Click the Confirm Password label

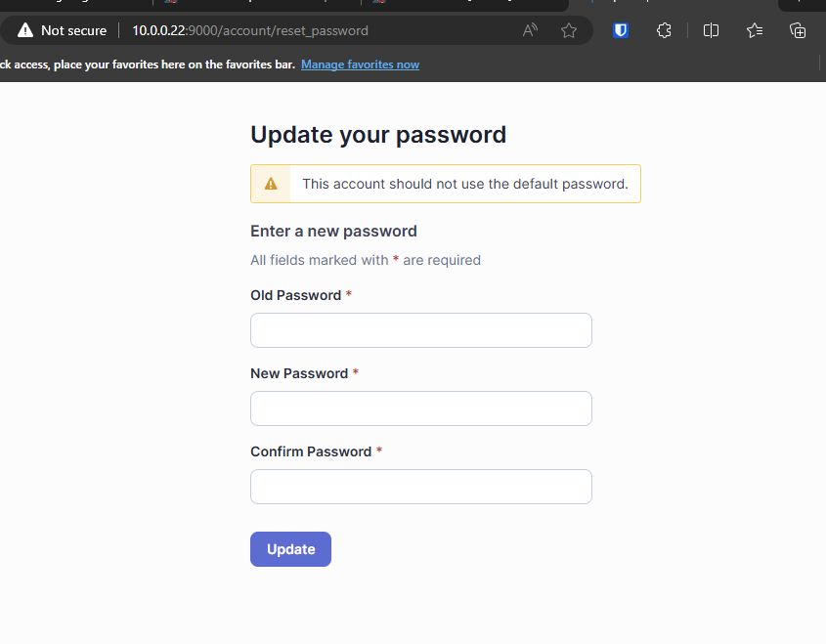tap(311, 451)
